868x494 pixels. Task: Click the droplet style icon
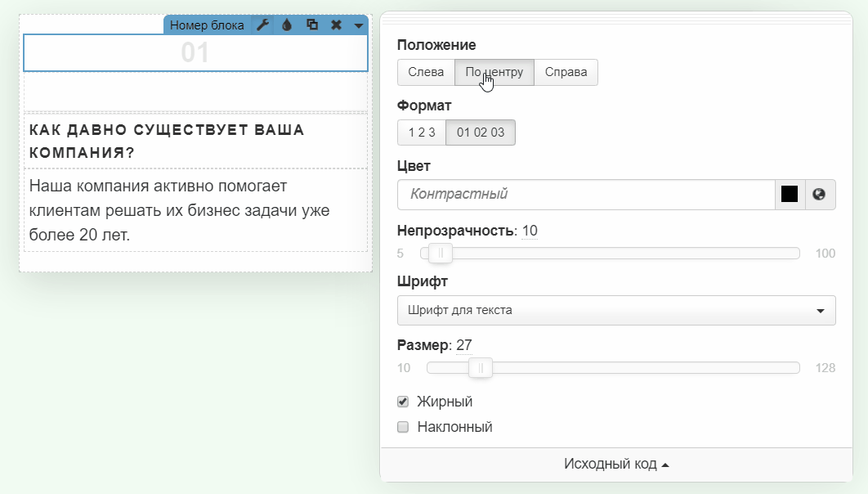287,25
